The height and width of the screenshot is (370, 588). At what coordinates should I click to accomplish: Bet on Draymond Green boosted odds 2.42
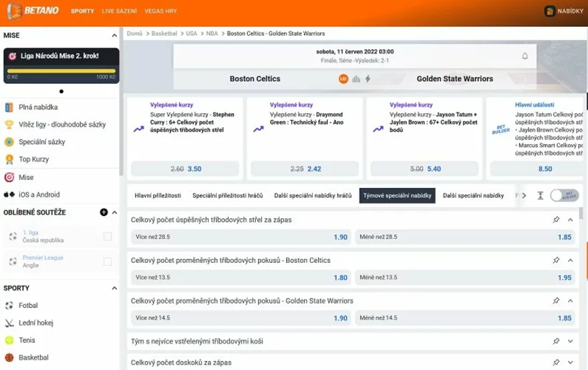pos(305,169)
